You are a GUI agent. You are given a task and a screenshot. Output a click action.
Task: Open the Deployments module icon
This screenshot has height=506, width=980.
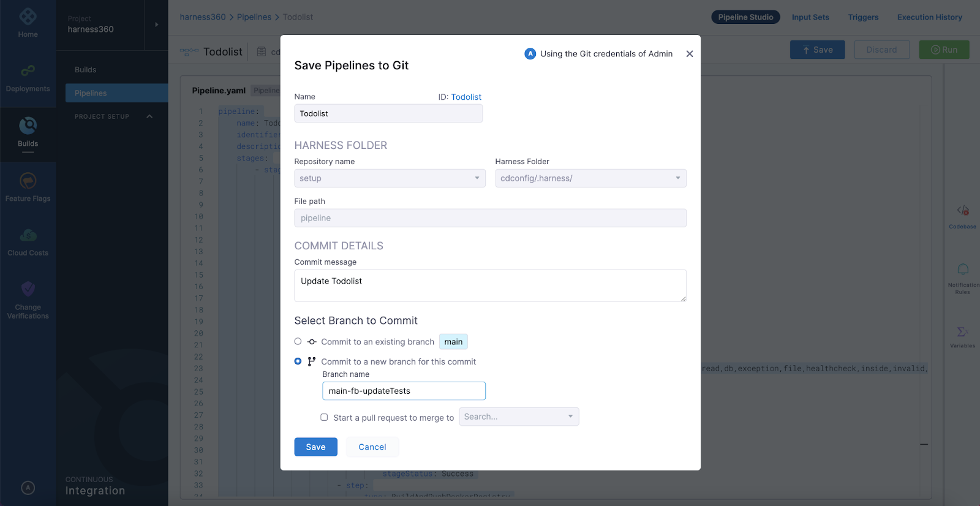coord(28,71)
